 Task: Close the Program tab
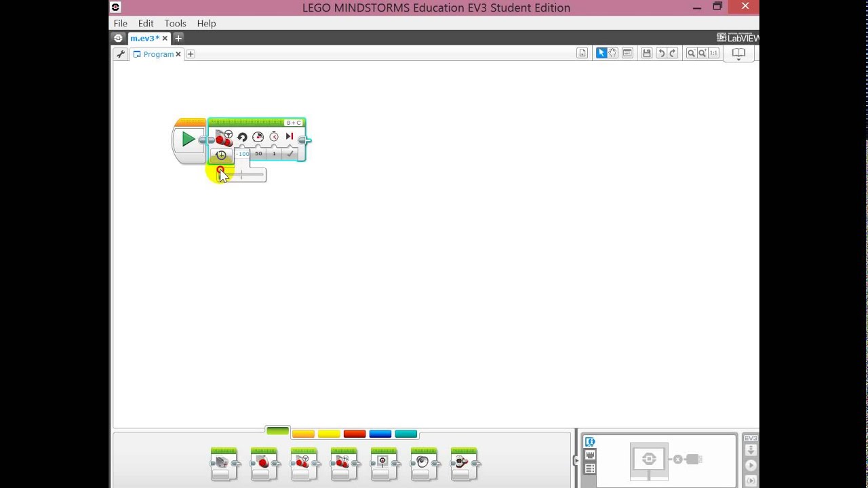coord(178,54)
